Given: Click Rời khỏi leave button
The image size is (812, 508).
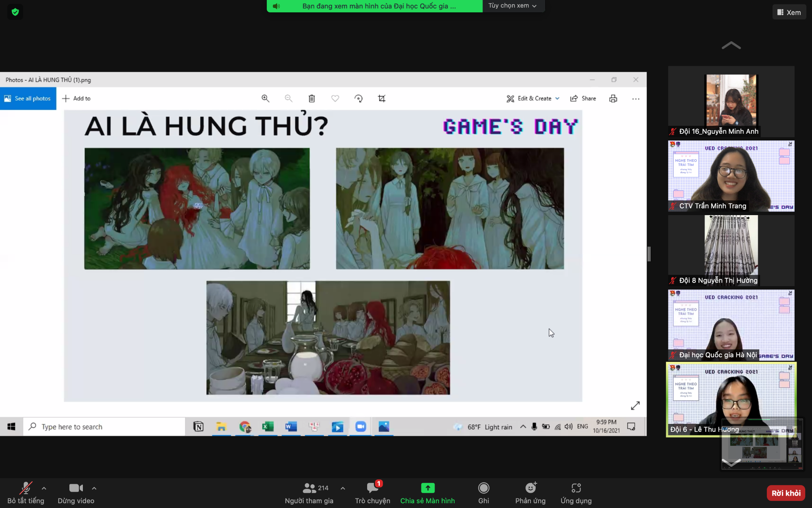Looking at the screenshot, I should point(785,493).
